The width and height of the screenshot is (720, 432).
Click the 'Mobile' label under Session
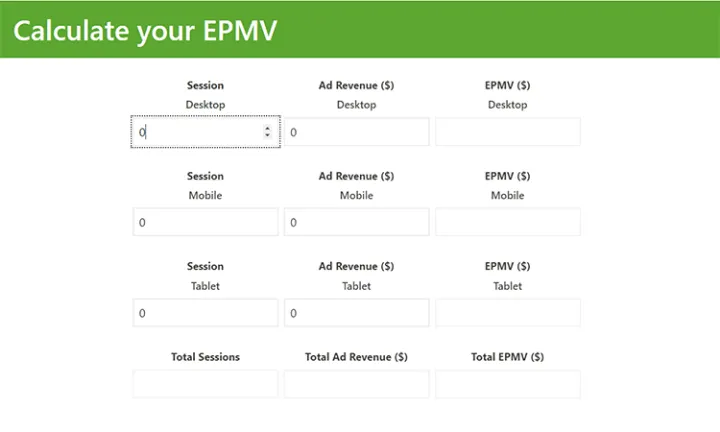(x=205, y=195)
